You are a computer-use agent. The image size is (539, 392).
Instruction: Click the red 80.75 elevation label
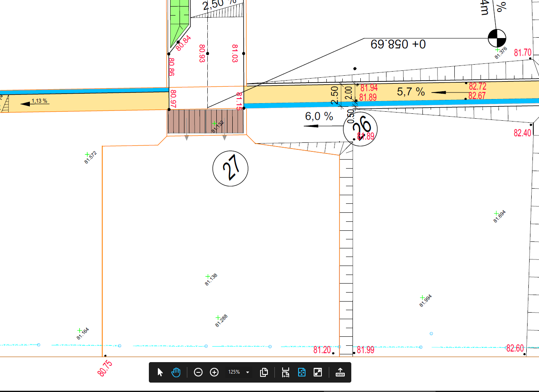click(x=105, y=368)
